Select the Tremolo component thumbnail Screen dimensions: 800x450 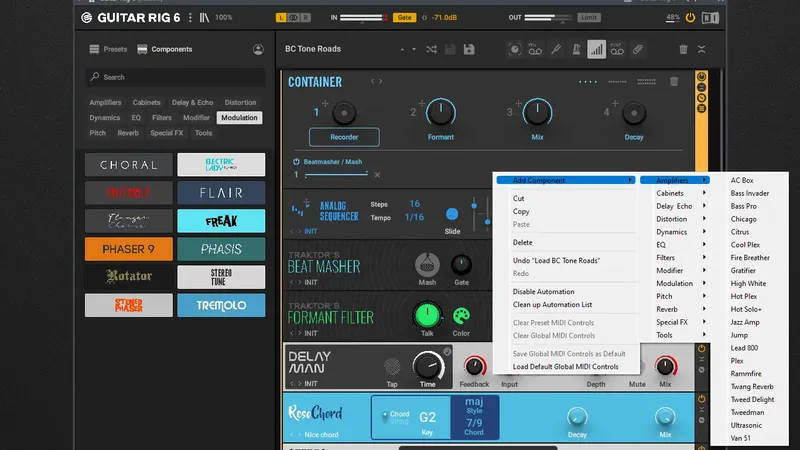[x=221, y=305]
